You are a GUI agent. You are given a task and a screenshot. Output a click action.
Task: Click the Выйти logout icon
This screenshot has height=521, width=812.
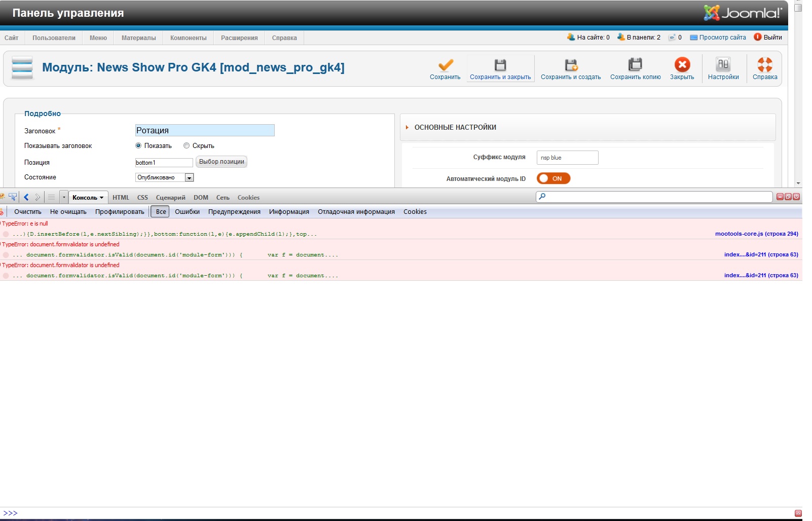758,37
